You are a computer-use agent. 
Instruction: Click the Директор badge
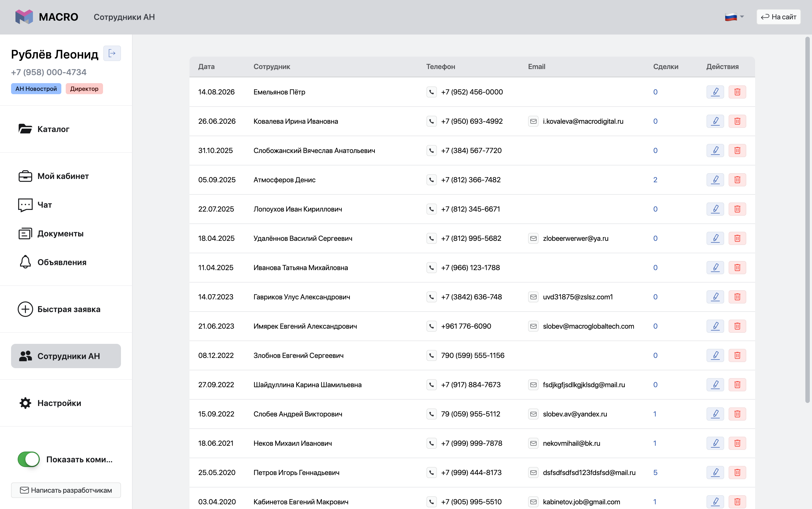[x=84, y=89]
